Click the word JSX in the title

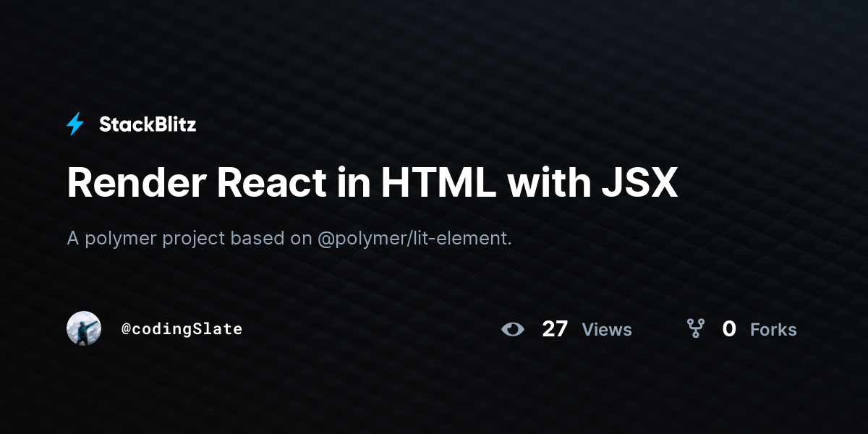[x=639, y=182]
